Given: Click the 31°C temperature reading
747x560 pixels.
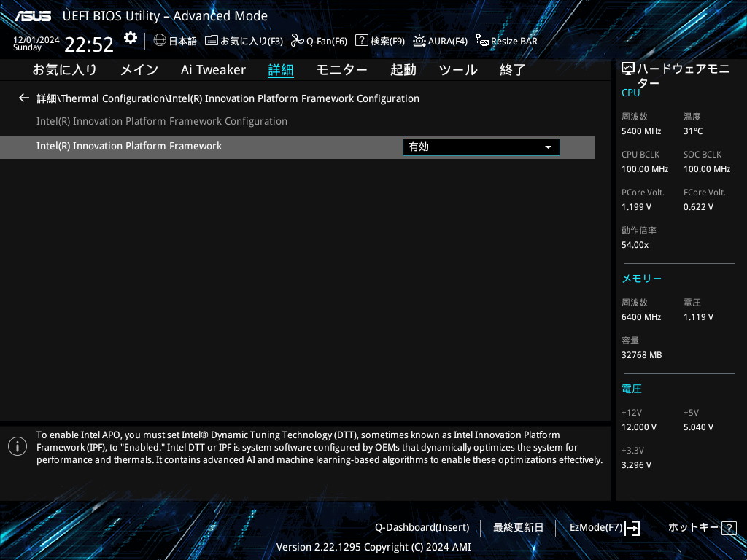Looking at the screenshot, I should coord(693,131).
